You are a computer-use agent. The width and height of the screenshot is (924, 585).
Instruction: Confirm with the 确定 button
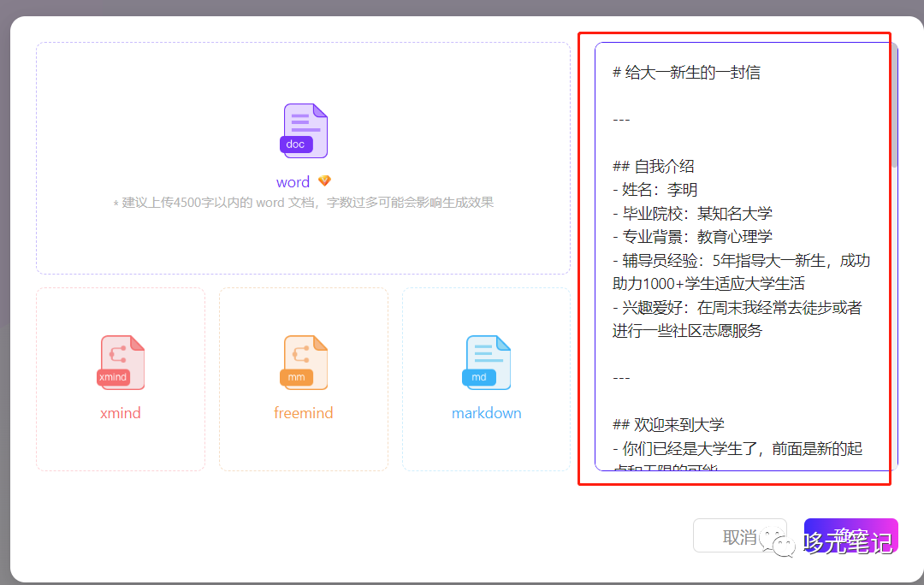[x=850, y=536]
